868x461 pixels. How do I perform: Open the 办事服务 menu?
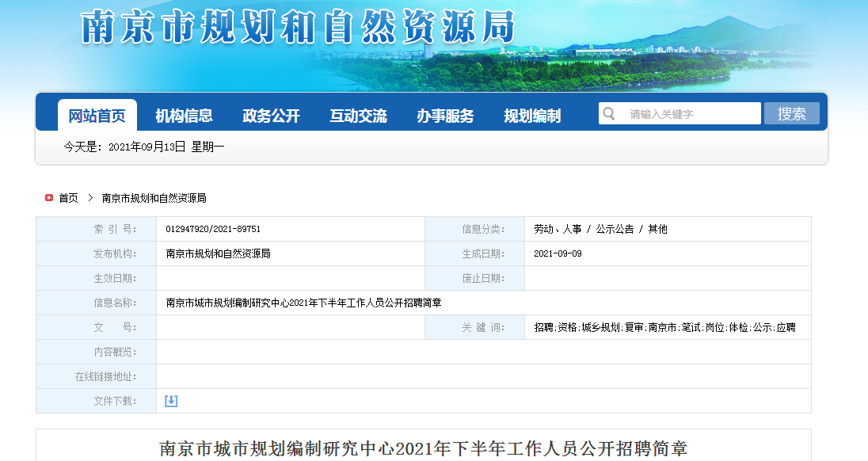[x=445, y=116]
